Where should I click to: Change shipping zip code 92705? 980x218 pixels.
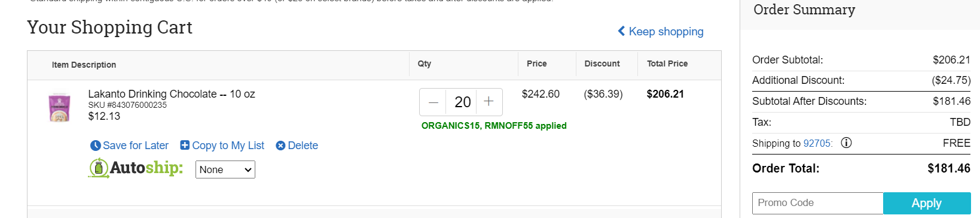pos(818,143)
